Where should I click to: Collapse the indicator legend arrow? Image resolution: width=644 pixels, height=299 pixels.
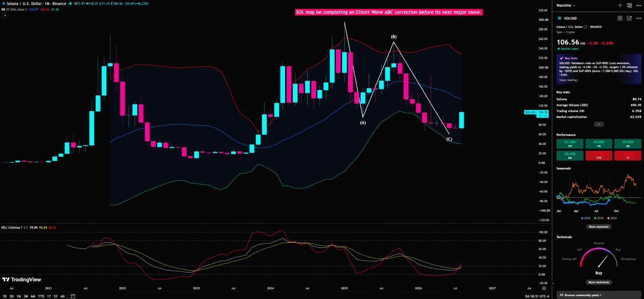5,16
